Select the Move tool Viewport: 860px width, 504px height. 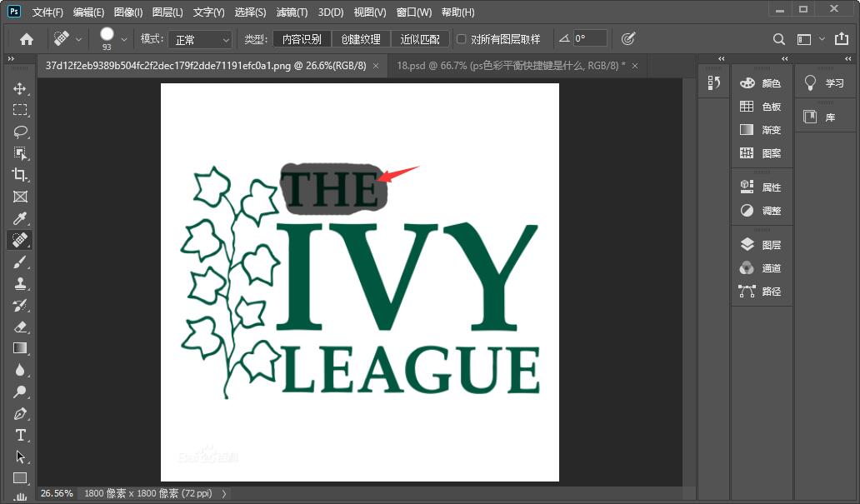(20, 89)
